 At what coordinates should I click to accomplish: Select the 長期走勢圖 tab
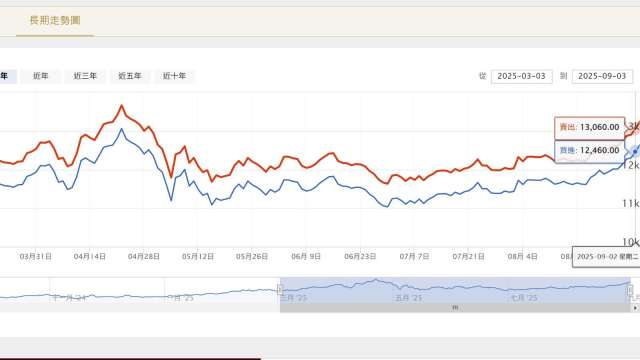(x=55, y=21)
